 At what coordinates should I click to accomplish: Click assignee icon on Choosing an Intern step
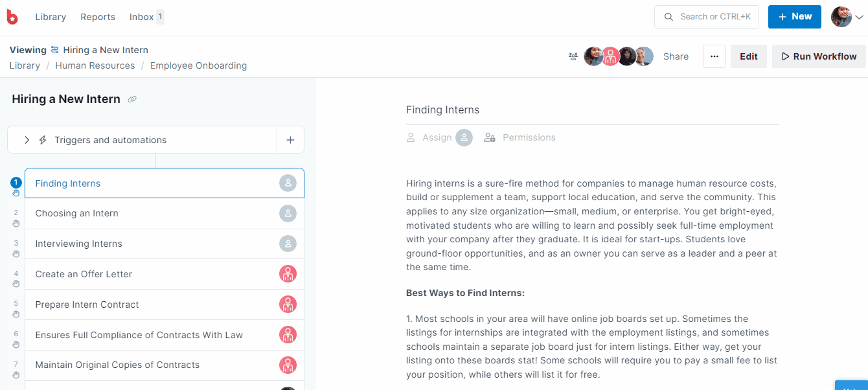tap(288, 213)
